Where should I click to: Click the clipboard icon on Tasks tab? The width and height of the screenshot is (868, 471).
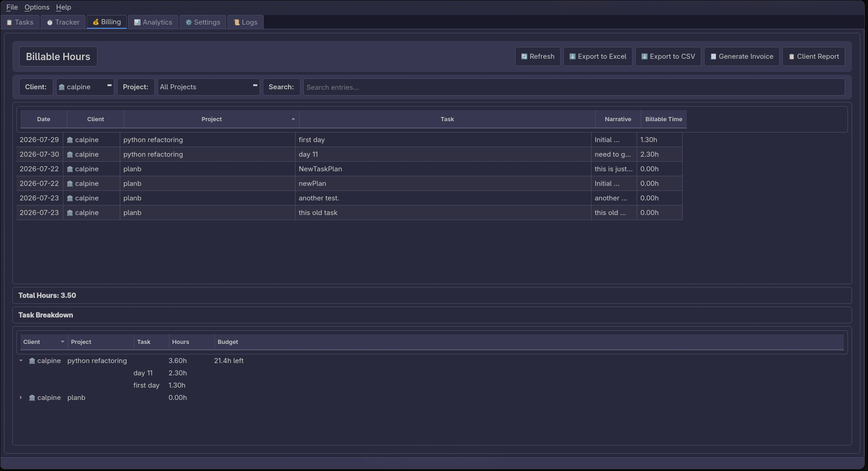9,22
